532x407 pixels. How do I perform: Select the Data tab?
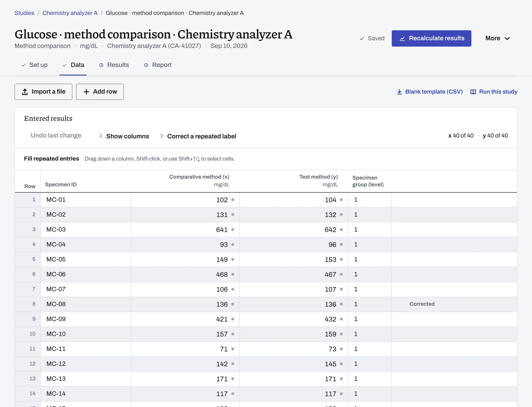[73, 65]
